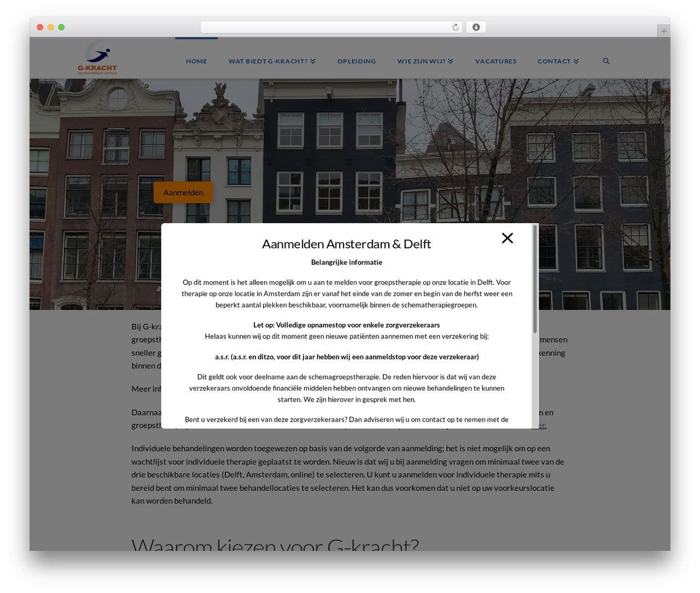700x593 pixels.
Task: Click the orange Aanmelden button
Action: coord(183,193)
